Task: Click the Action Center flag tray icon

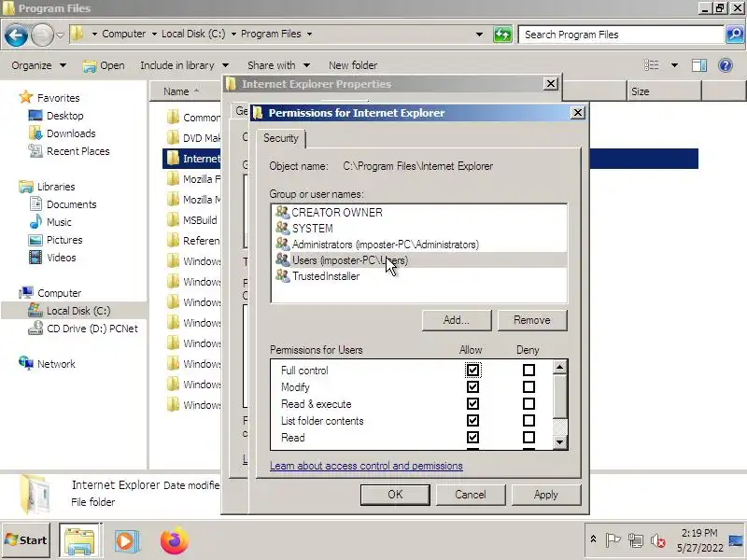Action: tap(613, 540)
